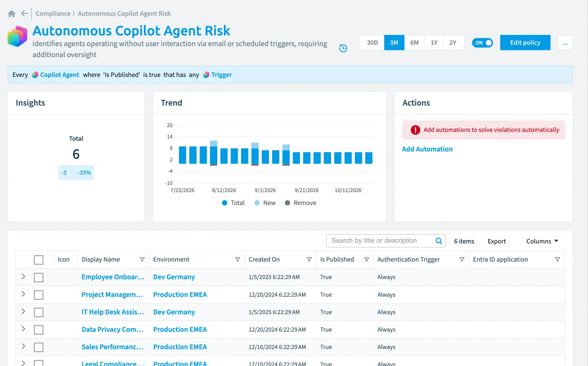Click the back arrow icon
The height and width of the screenshot is (366, 588).
tap(24, 14)
